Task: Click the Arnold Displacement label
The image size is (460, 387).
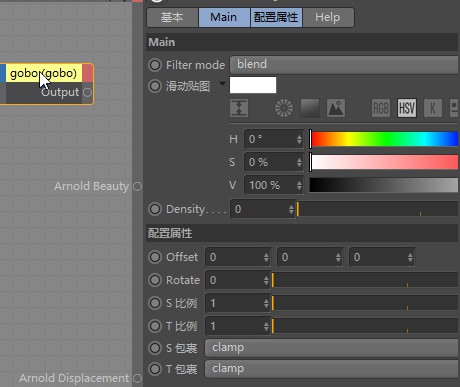Action: 74,378
